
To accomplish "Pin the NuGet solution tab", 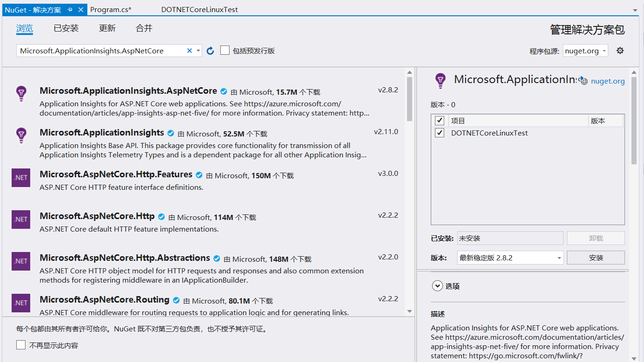I will [70, 9].
